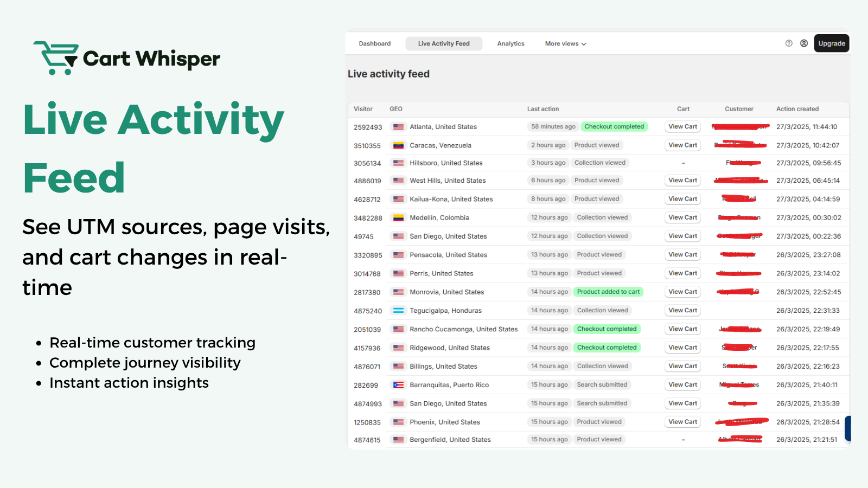View cart for West Hills visitor
Viewport: 868px width, 488px height.
(x=683, y=181)
